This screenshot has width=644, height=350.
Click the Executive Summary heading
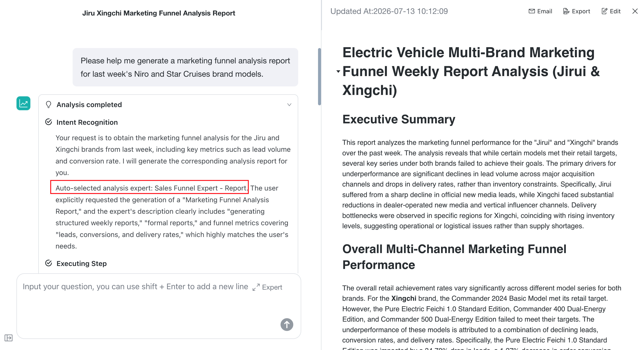click(399, 119)
